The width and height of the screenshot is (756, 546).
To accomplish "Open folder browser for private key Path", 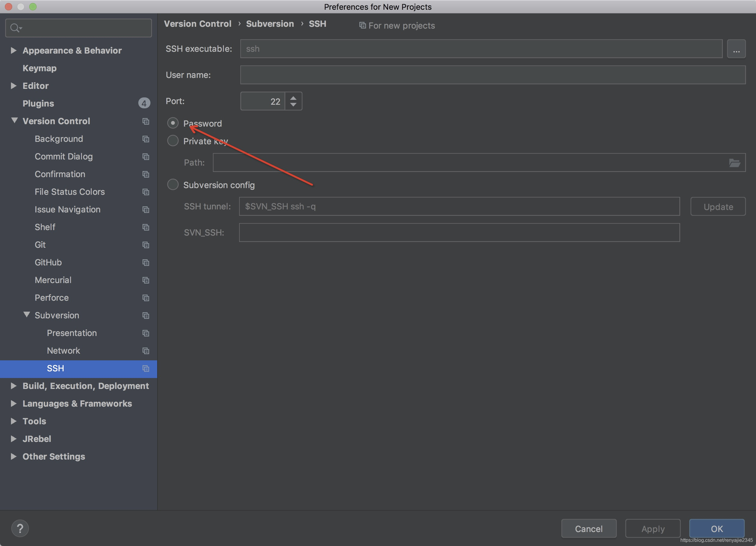I will (x=734, y=163).
